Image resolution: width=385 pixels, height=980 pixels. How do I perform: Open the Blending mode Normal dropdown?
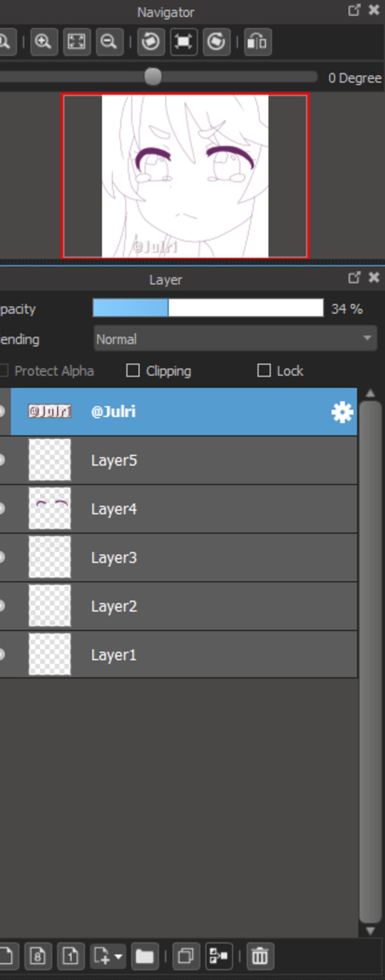coord(235,338)
